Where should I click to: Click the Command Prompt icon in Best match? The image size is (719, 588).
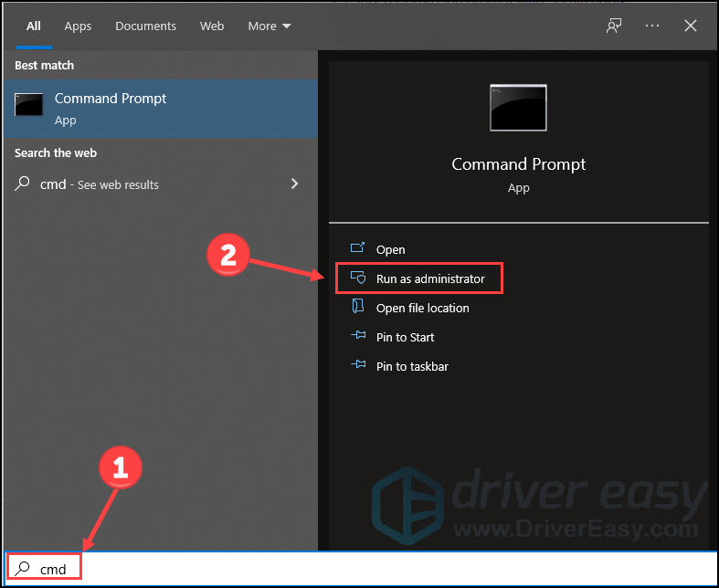(28, 105)
